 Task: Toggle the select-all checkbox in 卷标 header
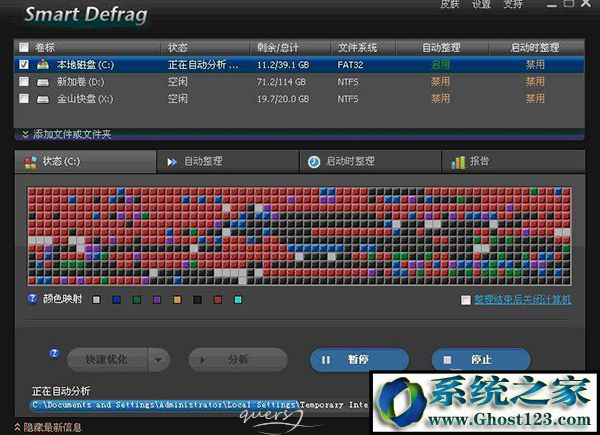[x=24, y=47]
